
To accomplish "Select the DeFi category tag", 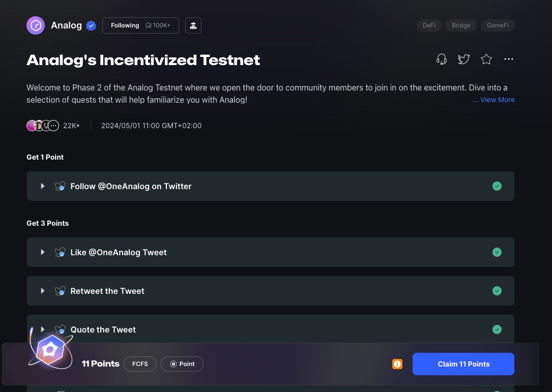I will [x=429, y=25].
